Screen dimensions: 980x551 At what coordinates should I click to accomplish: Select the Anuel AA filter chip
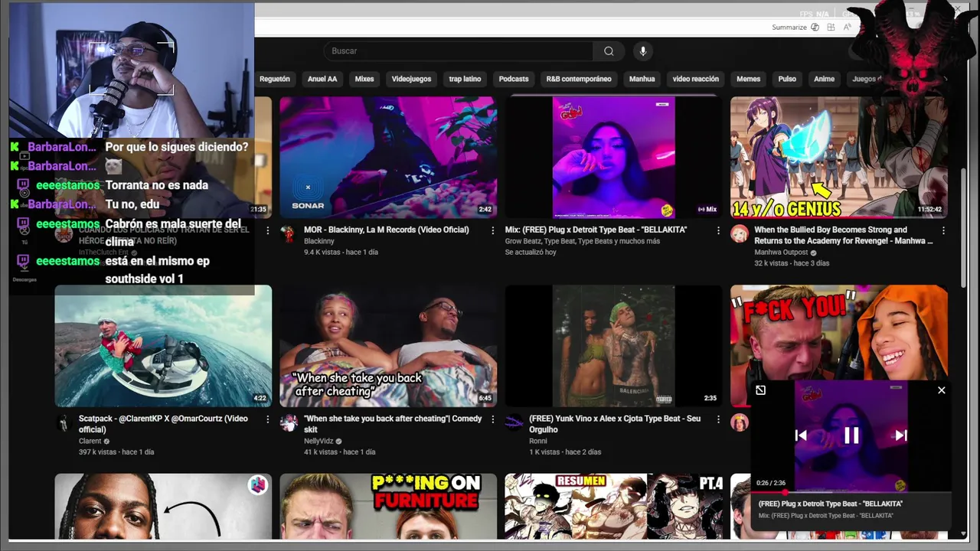[x=322, y=79]
